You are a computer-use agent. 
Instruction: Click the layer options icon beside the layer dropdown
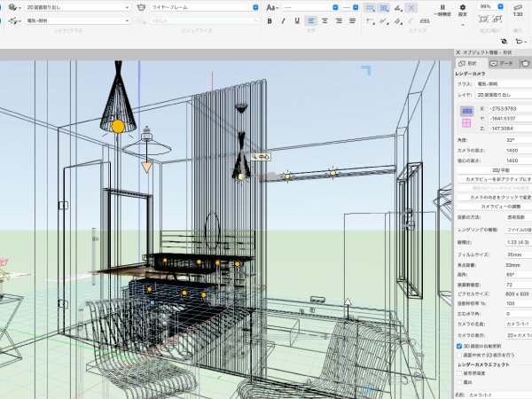click(x=14, y=7)
